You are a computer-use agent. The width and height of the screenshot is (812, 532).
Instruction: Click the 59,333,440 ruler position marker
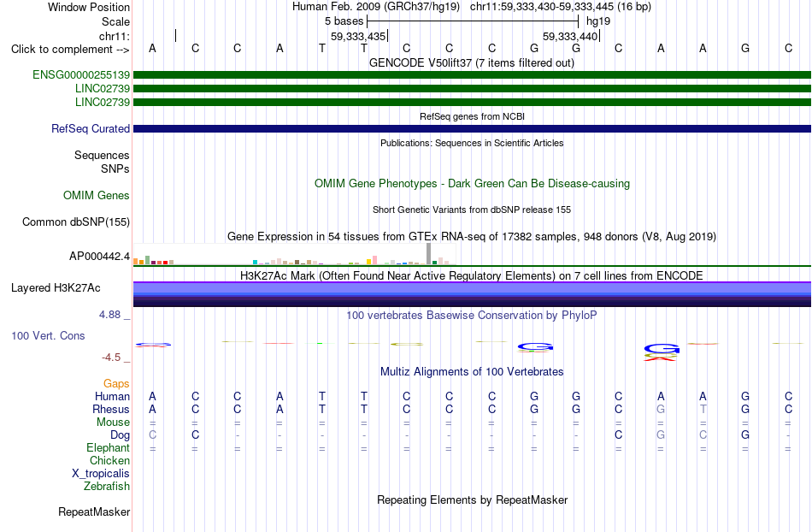point(571,36)
